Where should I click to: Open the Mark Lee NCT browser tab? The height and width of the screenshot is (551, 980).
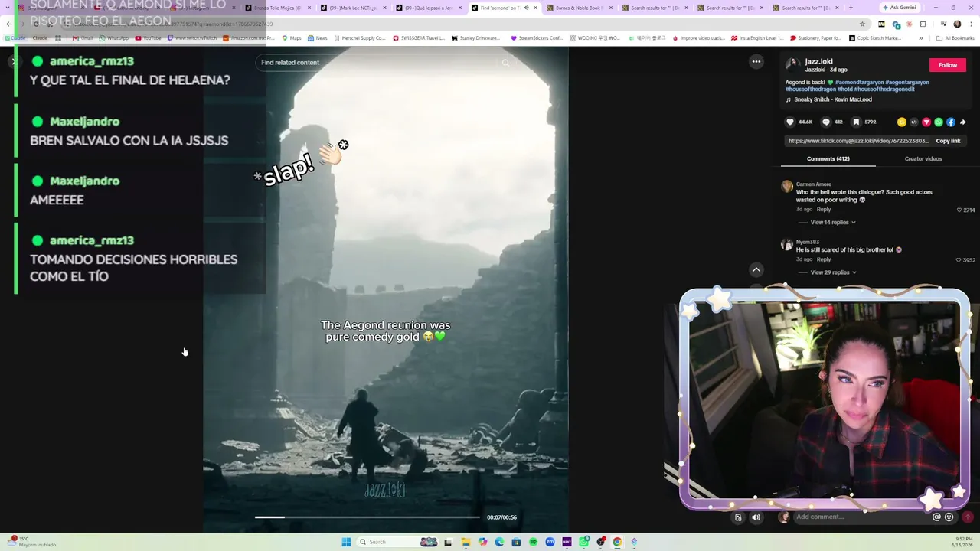351,8
